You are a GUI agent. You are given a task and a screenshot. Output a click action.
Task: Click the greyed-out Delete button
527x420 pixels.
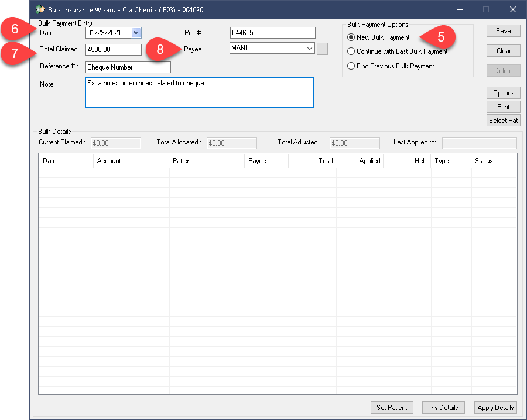click(503, 71)
